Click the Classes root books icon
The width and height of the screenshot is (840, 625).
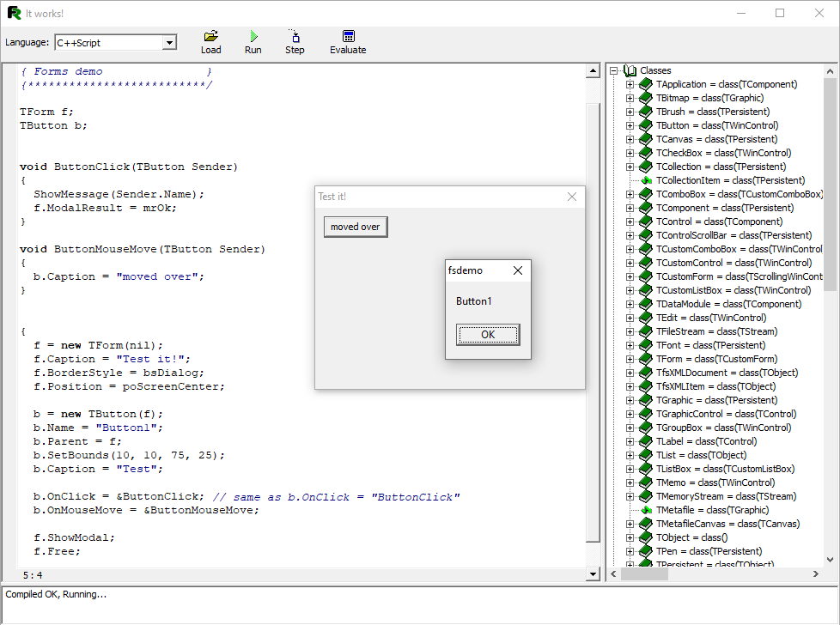pos(630,70)
